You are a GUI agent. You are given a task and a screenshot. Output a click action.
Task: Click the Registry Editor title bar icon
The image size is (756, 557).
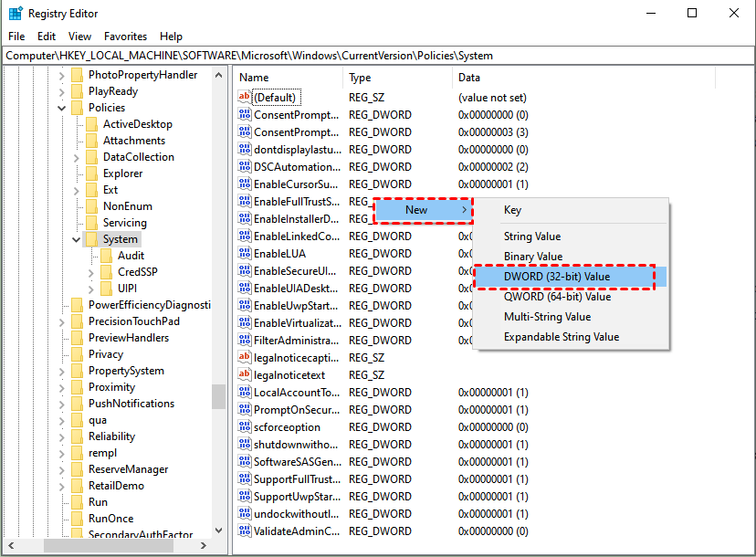click(x=16, y=13)
